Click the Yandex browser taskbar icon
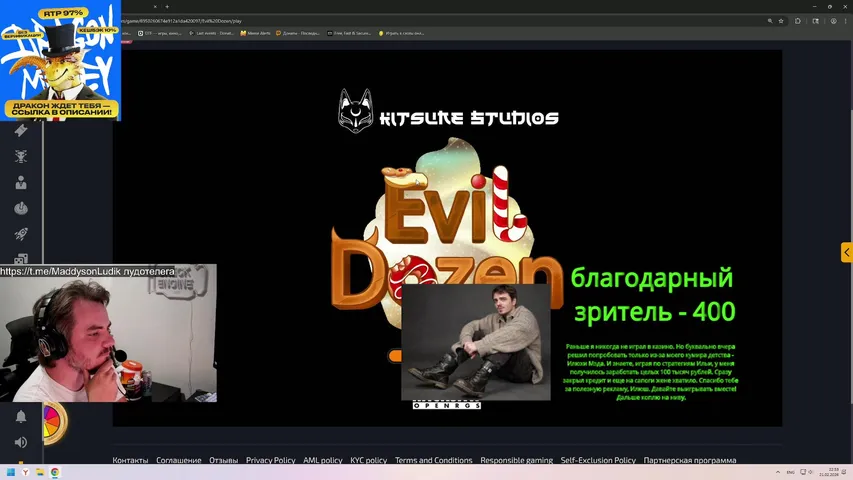 pos(26,472)
